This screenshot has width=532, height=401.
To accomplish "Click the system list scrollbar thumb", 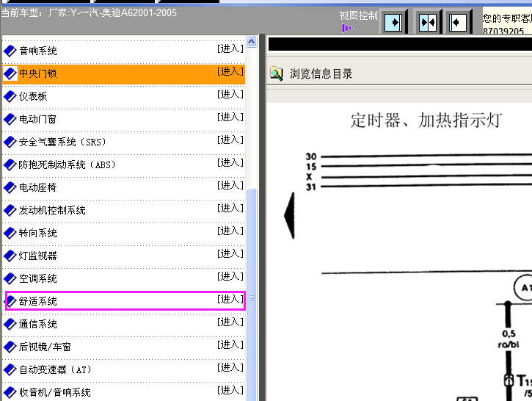I will coord(252,295).
